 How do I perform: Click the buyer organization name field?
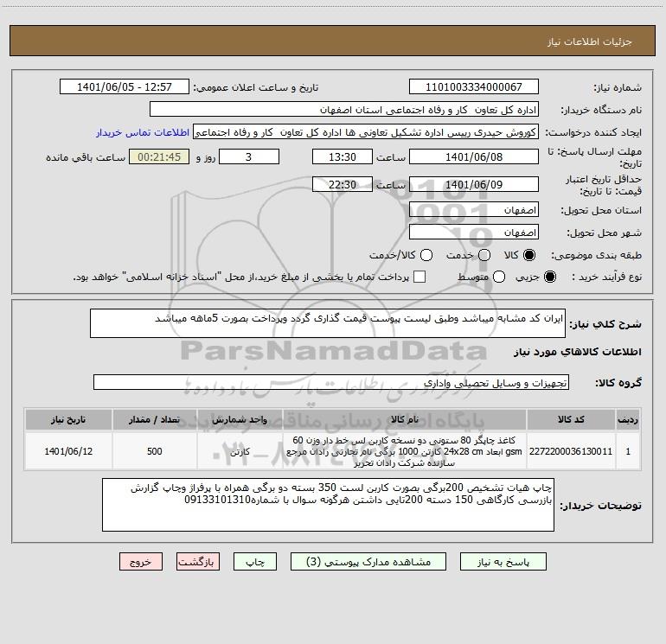(x=344, y=110)
